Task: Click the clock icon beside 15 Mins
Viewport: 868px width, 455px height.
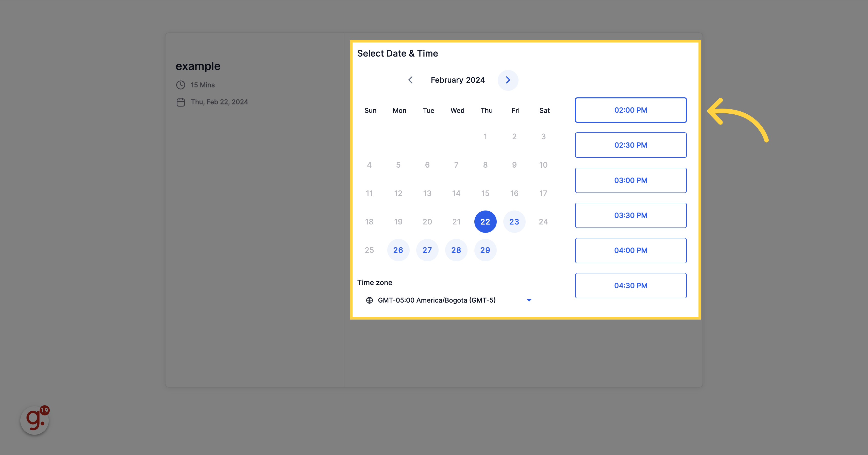Action: [181, 85]
